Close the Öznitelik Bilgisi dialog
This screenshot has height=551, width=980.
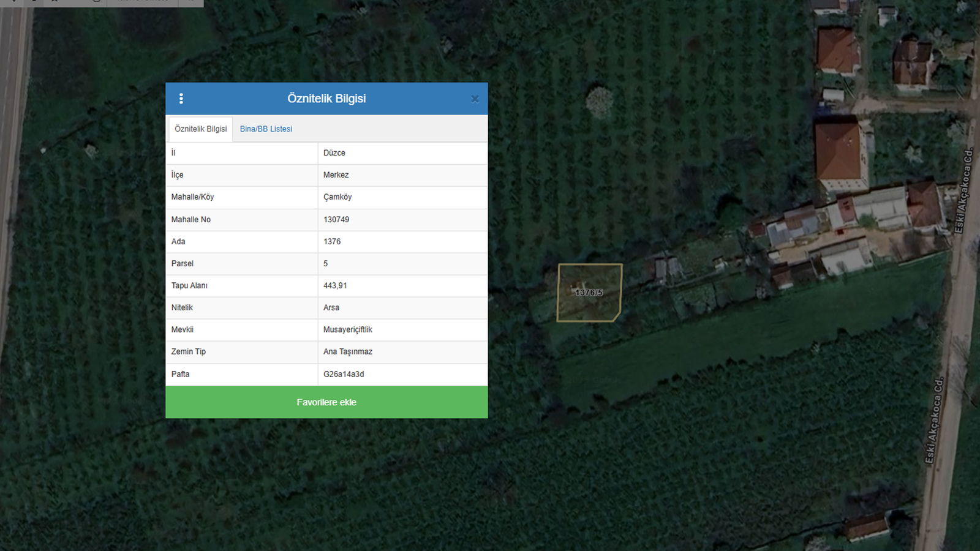point(475,99)
